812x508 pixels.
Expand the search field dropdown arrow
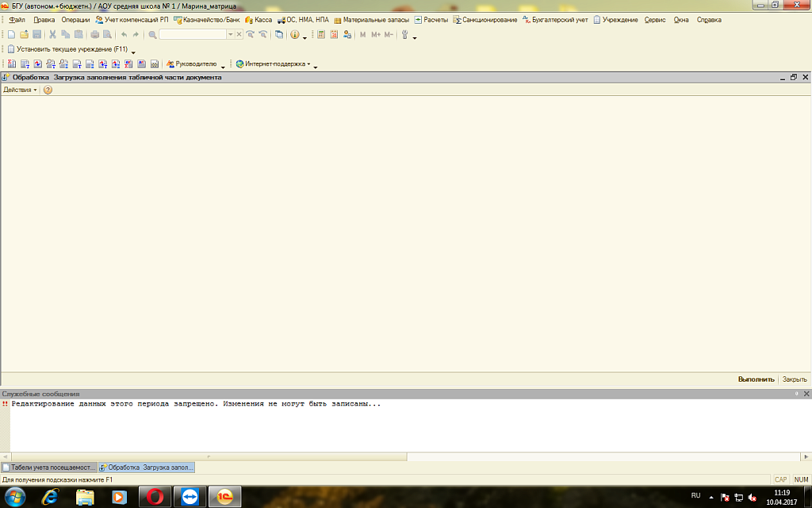click(x=231, y=35)
